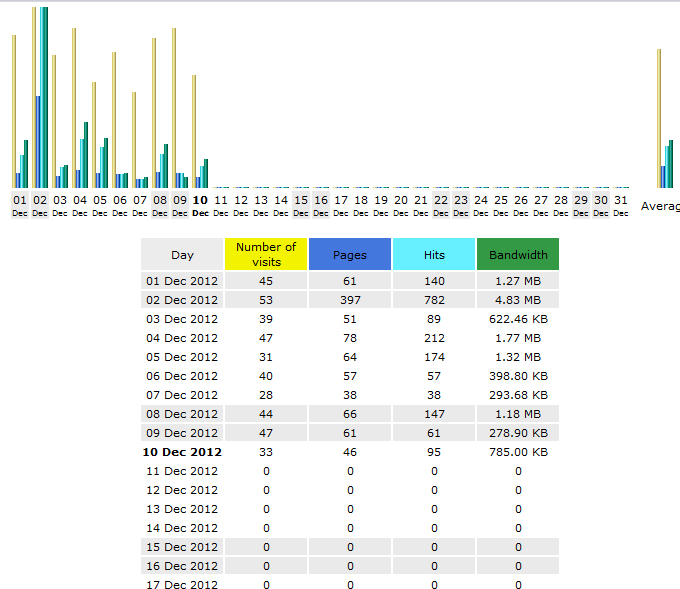Click the cyan Hits column header
Screen dimensions: 680x589
tap(434, 254)
